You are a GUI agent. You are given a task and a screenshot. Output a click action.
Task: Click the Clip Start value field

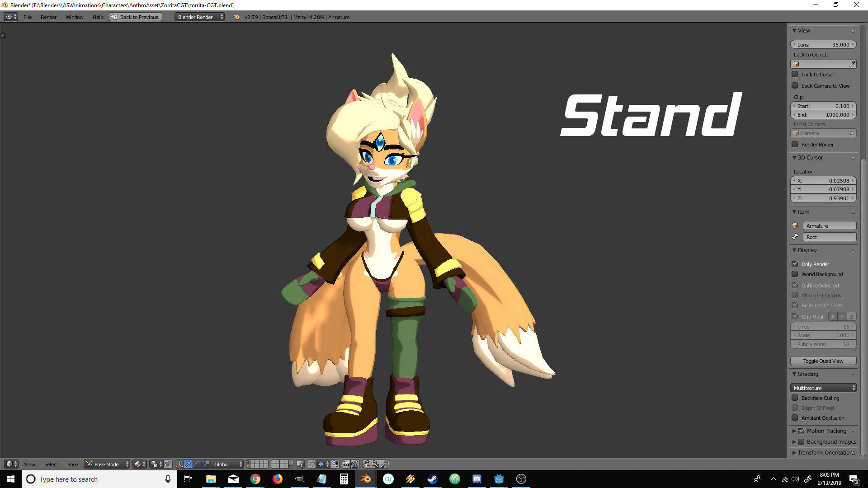823,106
